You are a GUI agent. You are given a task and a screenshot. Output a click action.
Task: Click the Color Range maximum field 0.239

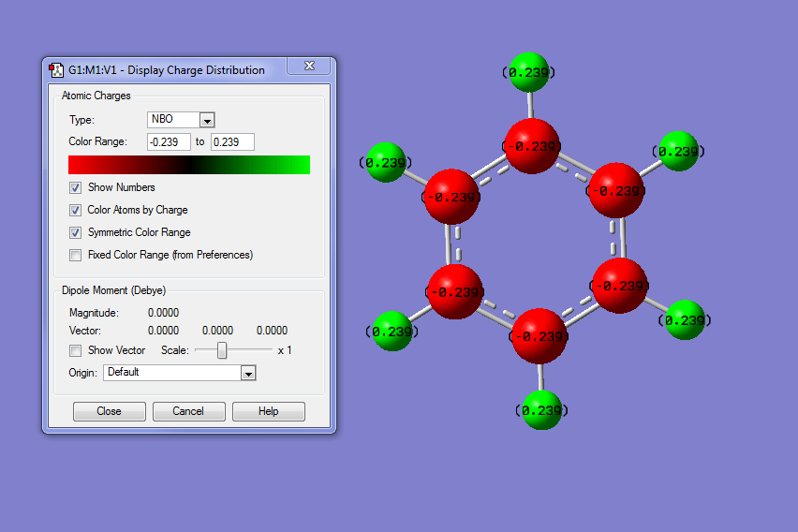point(232,142)
